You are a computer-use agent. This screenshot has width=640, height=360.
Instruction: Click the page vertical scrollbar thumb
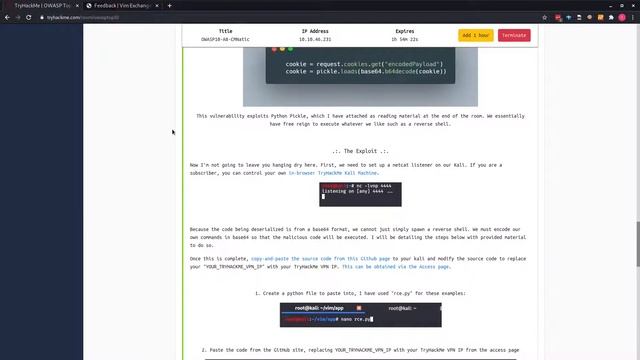point(638,244)
